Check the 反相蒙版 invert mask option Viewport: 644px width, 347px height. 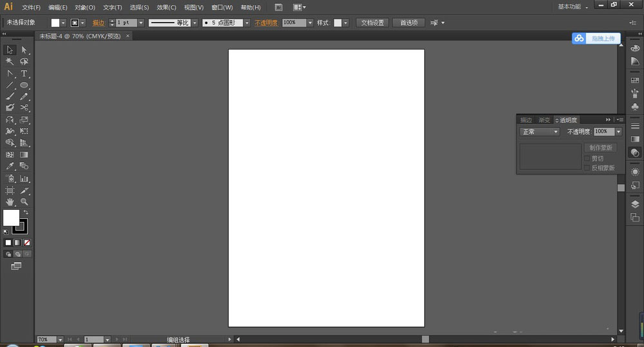[587, 167]
